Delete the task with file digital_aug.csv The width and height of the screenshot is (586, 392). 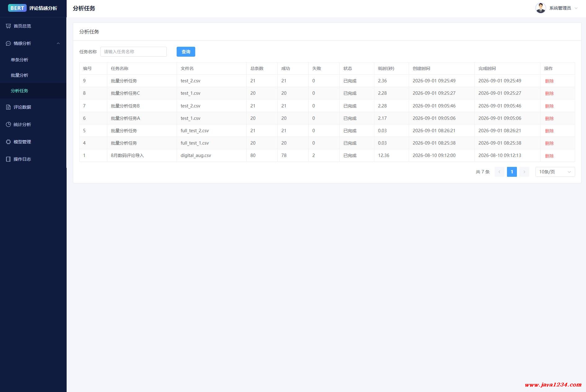(549, 156)
